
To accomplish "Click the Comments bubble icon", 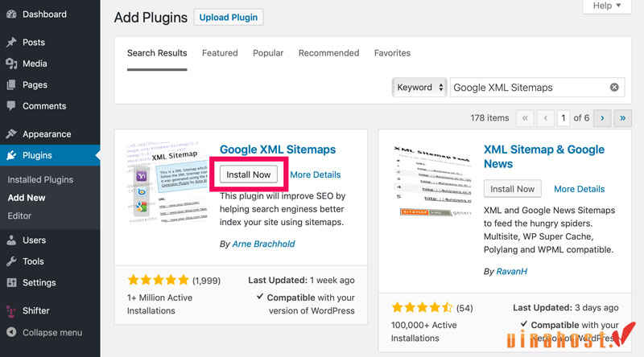I will [x=11, y=106].
